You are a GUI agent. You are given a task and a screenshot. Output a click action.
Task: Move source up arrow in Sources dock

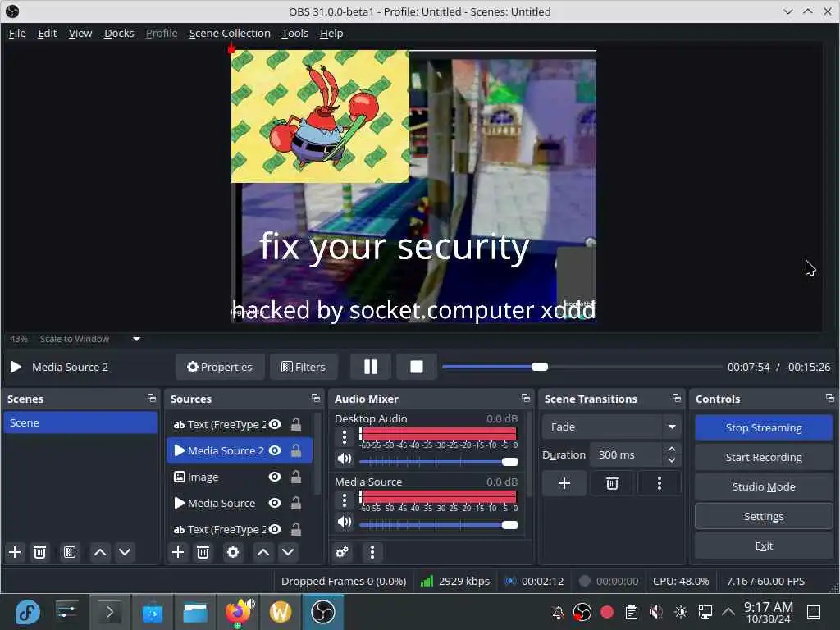click(x=263, y=552)
